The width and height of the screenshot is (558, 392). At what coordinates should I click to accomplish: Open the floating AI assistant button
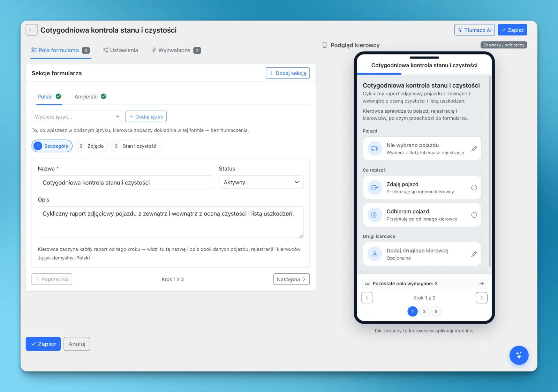[x=519, y=355]
